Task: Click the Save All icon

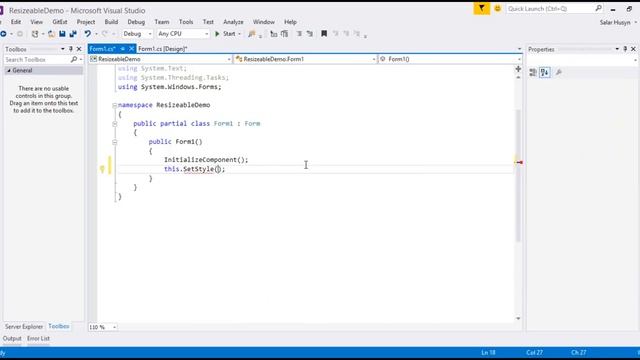Action: click(x=73, y=34)
